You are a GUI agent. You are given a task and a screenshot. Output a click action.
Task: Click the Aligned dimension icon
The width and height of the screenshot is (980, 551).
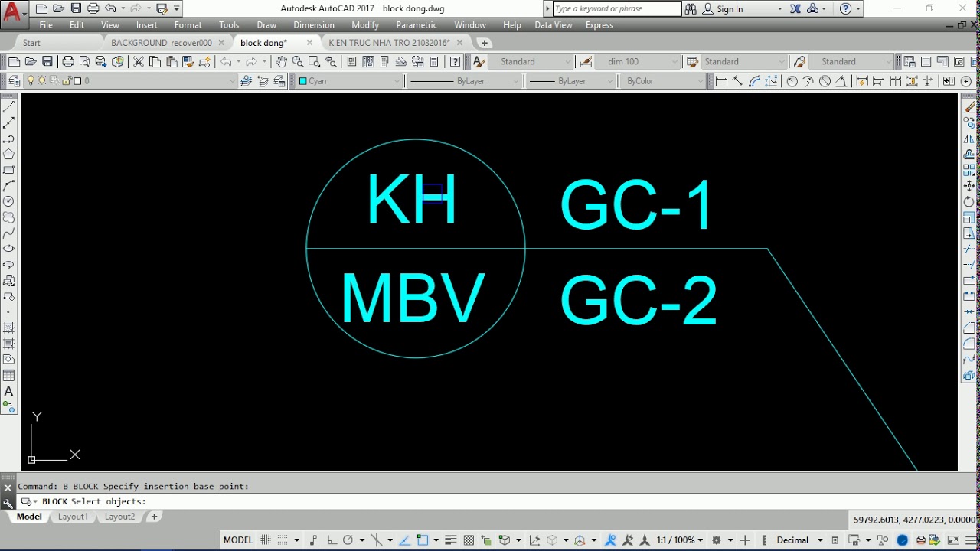click(x=738, y=80)
